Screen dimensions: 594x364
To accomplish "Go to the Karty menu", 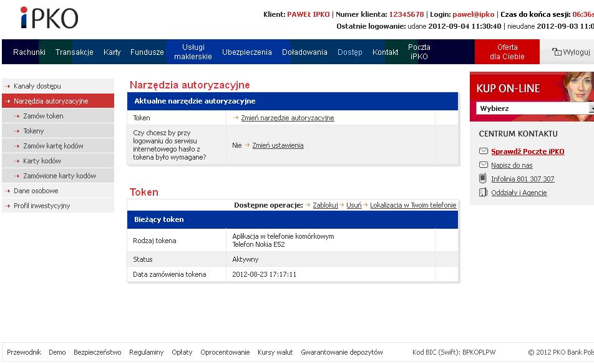I will click(x=112, y=52).
